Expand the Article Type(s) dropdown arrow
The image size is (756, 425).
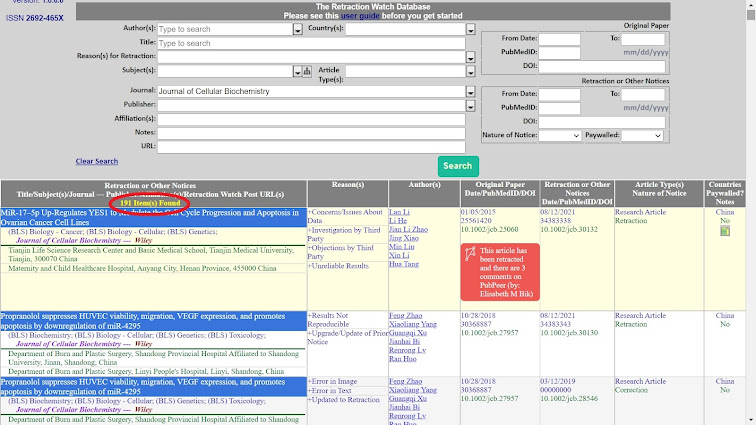470,71
